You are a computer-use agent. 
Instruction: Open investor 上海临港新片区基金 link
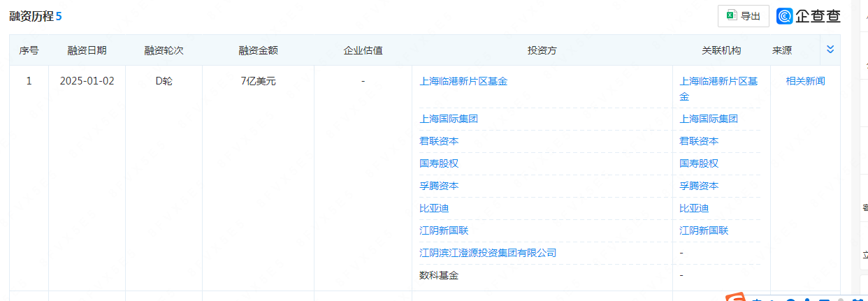click(463, 81)
